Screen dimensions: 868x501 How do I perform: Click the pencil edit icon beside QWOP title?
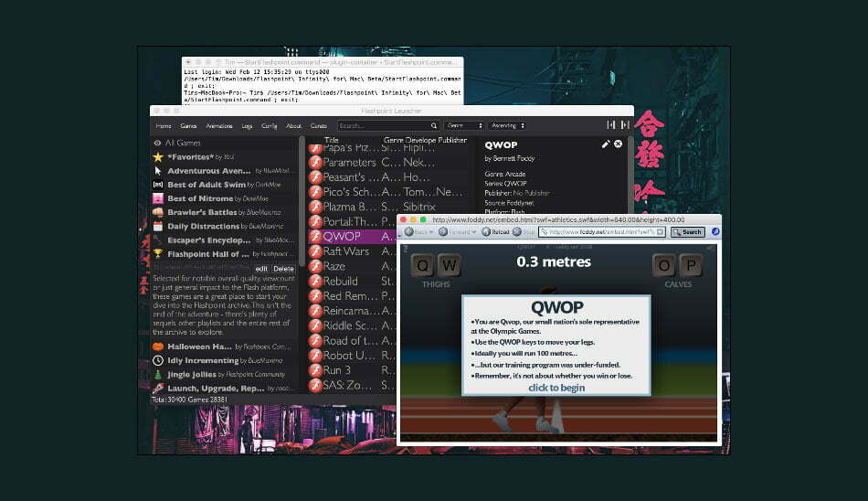click(606, 144)
